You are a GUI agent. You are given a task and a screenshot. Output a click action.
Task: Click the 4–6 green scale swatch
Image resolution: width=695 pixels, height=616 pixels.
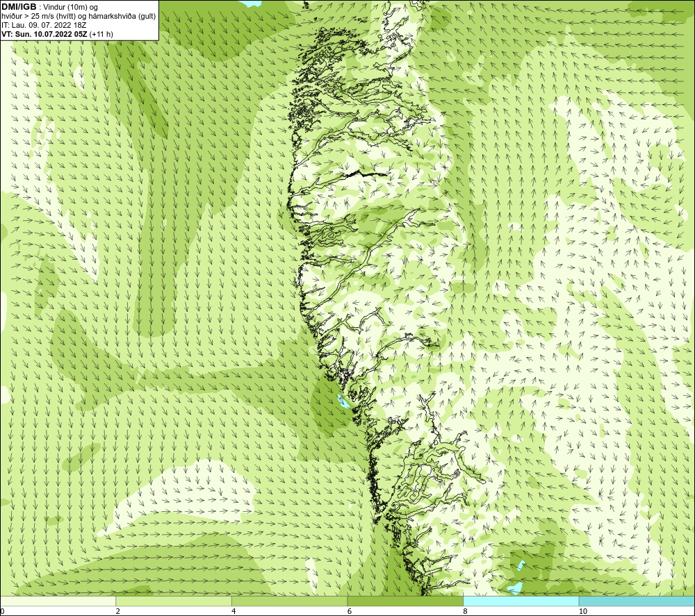pos(289,601)
